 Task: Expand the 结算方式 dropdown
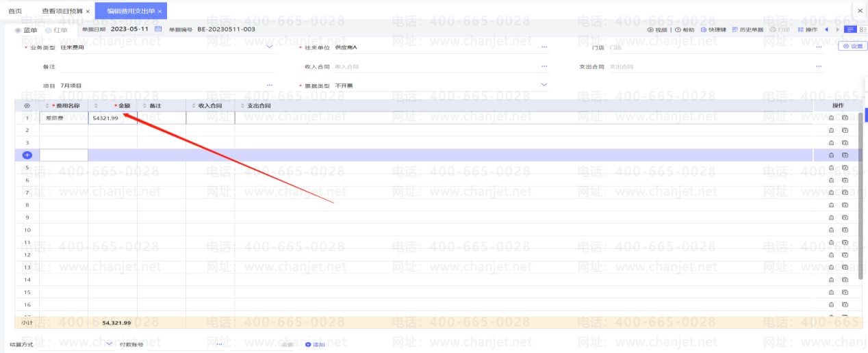pos(109,344)
